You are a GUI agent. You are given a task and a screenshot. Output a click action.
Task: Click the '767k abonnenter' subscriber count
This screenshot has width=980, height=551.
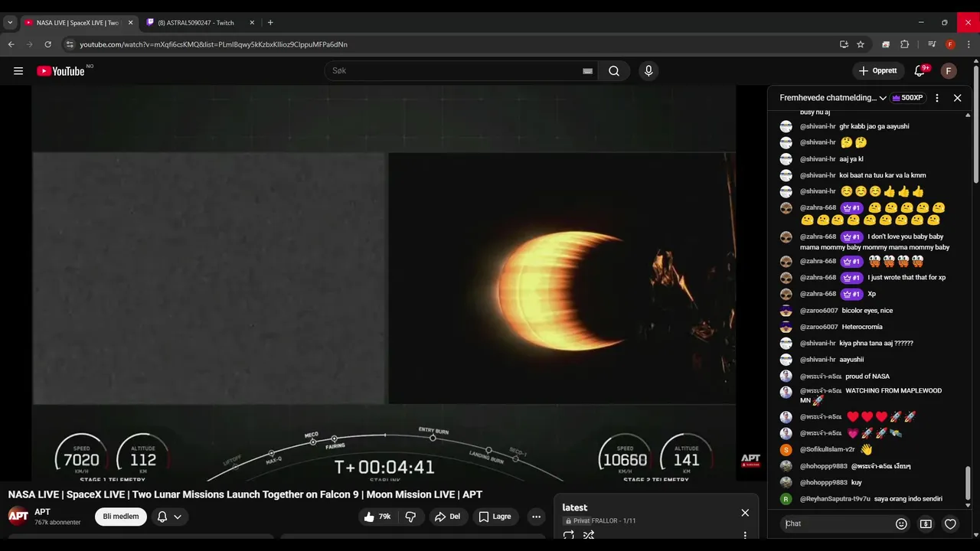pyautogui.click(x=57, y=523)
